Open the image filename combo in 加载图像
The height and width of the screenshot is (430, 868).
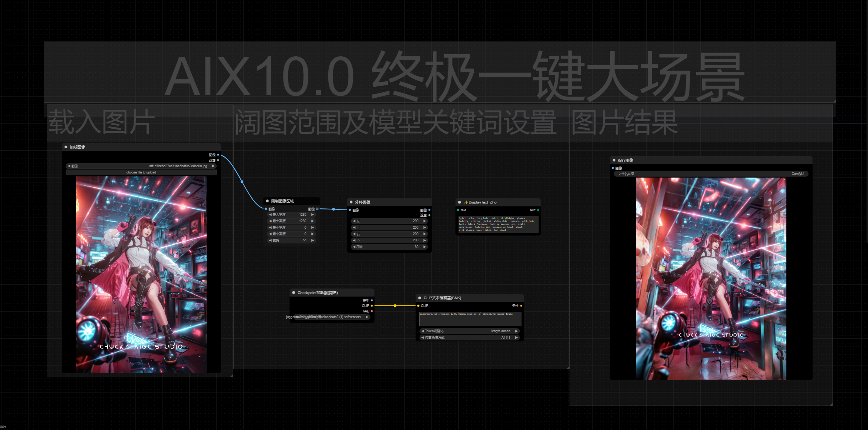tap(141, 166)
